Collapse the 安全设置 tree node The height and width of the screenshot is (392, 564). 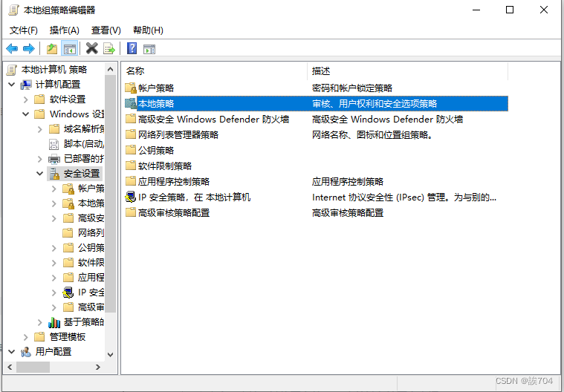click(x=40, y=174)
